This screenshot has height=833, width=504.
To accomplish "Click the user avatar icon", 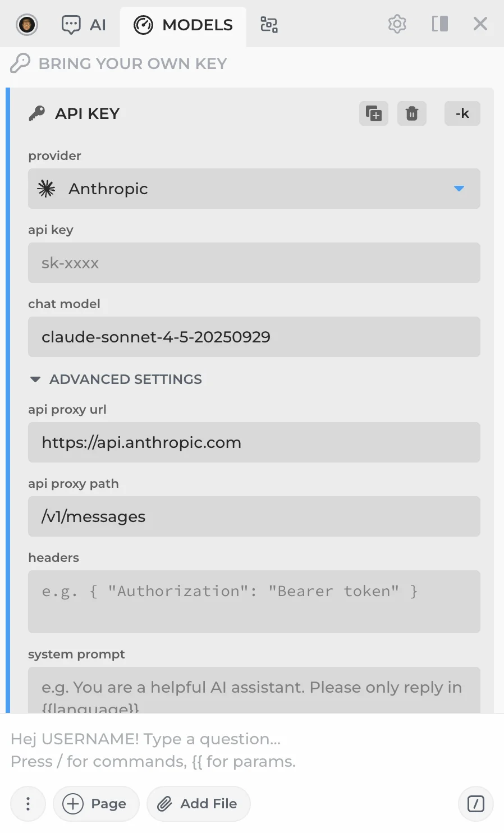I will (x=26, y=24).
